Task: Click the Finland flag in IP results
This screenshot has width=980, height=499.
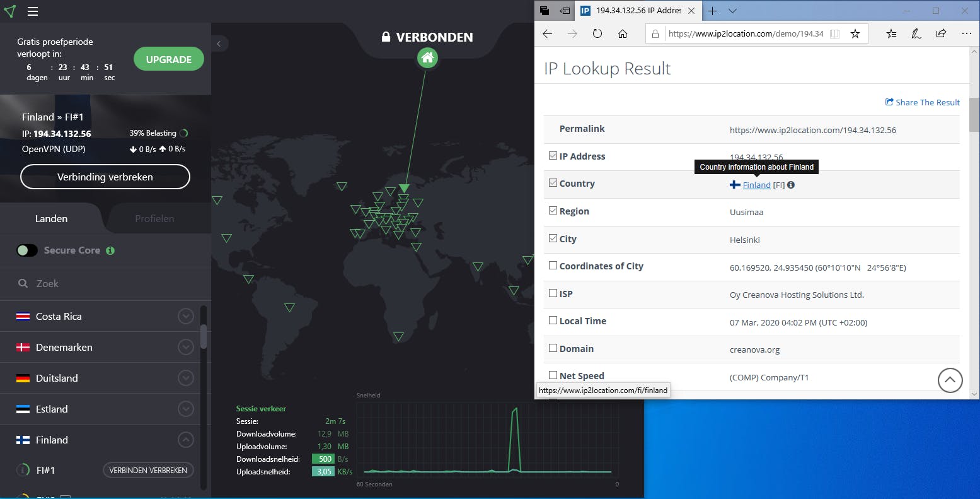Action: (x=735, y=185)
